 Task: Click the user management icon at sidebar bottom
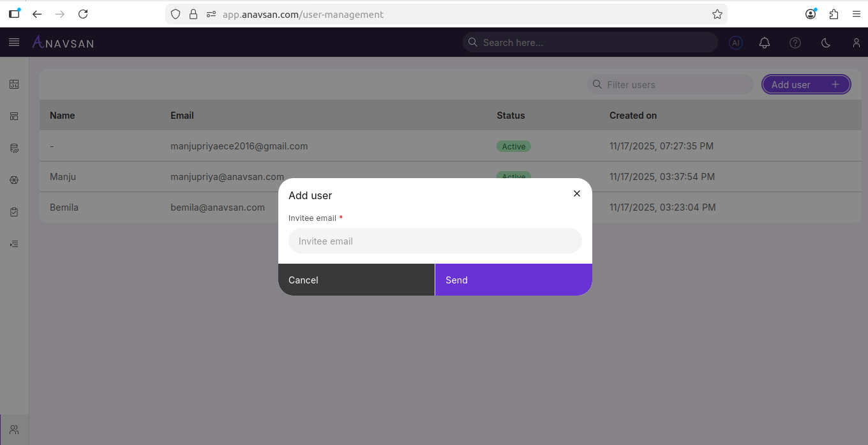point(13,428)
